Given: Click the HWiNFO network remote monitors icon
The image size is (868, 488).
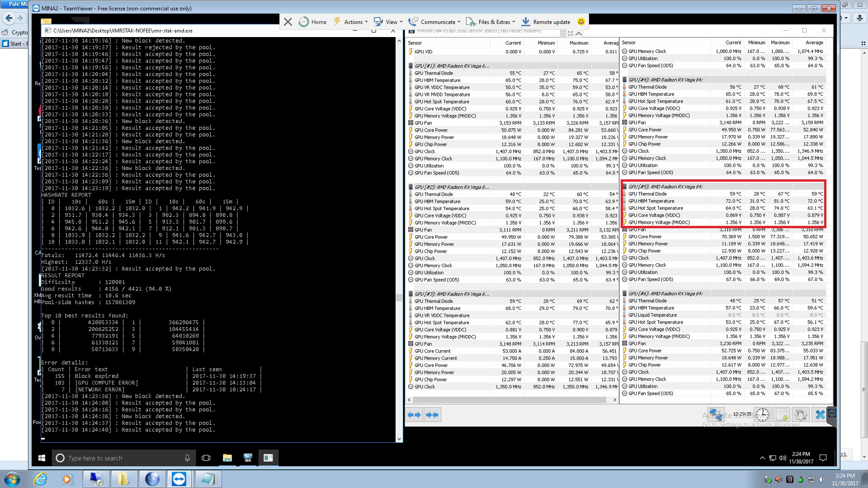Looking at the screenshot, I should (x=716, y=414).
